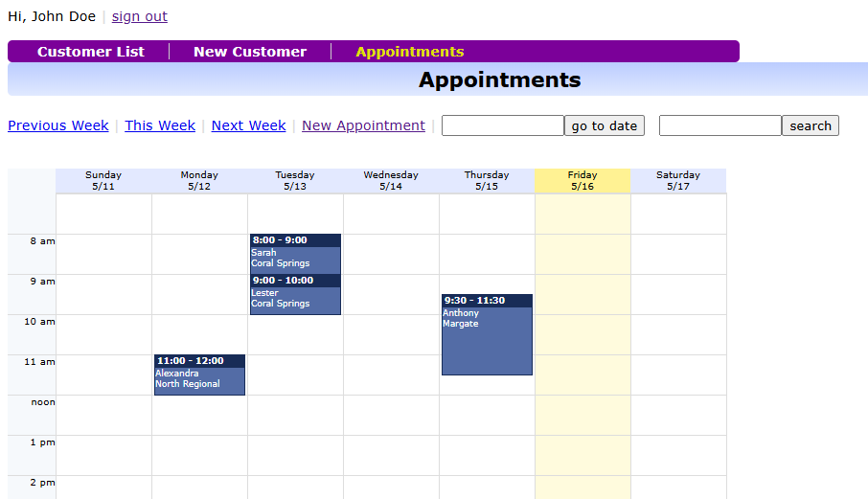Create a New Appointment
Image resolution: width=868 pixels, height=499 pixels.
pyautogui.click(x=363, y=125)
